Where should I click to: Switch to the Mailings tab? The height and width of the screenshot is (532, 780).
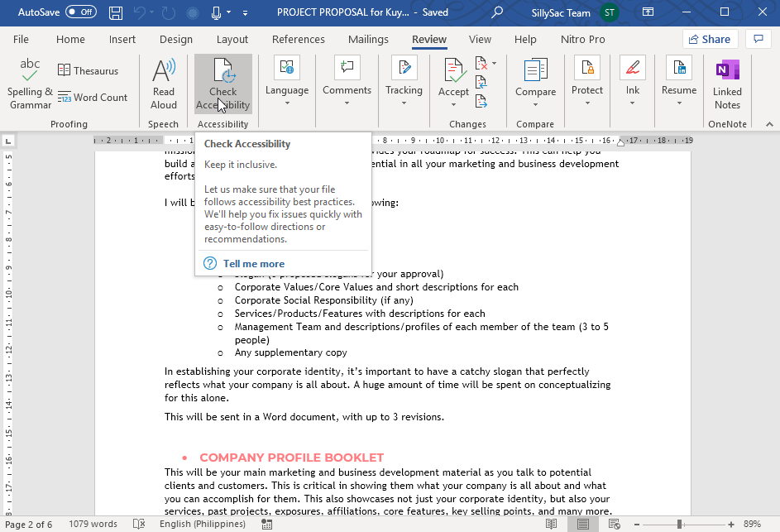click(x=368, y=40)
